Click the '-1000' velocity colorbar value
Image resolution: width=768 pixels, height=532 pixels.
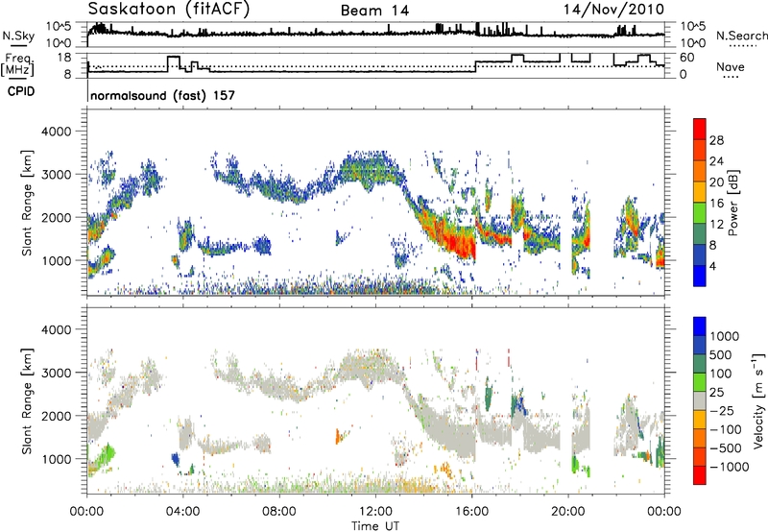pos(729,467)
